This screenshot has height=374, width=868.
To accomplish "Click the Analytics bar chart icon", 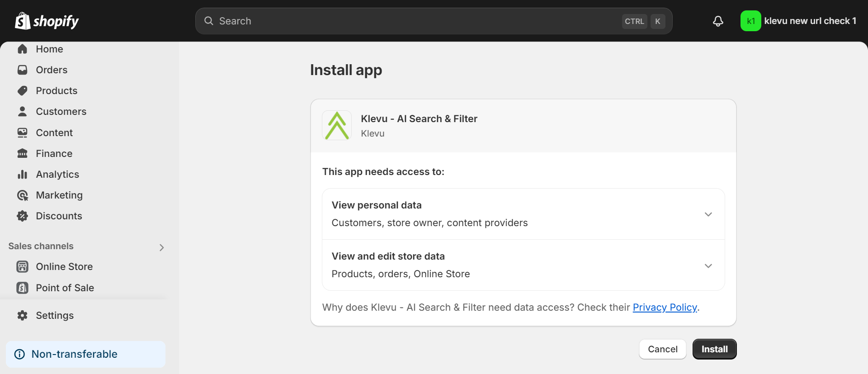I will (x=23, y=174).
